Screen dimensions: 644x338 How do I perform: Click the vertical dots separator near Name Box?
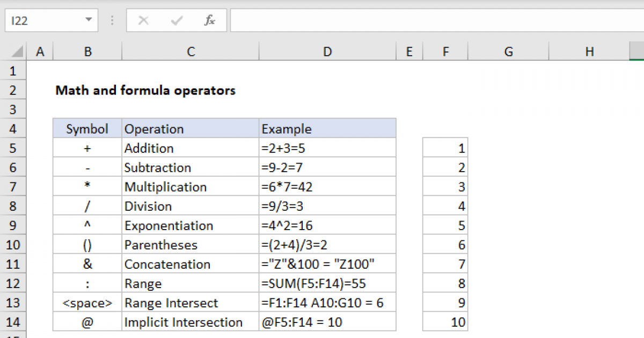[x=112, y=20]
